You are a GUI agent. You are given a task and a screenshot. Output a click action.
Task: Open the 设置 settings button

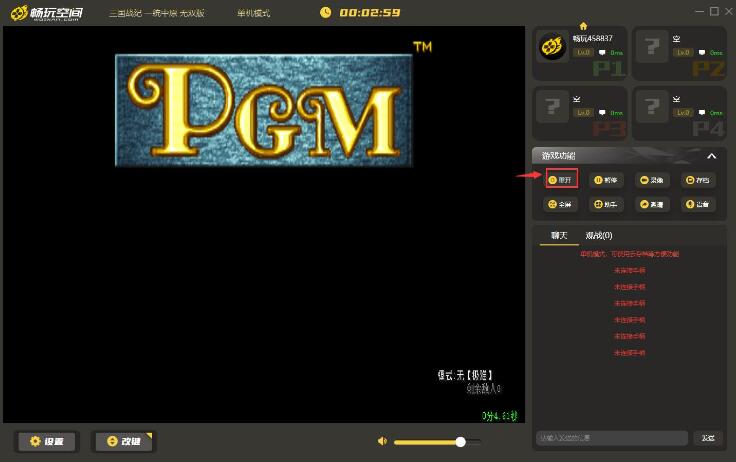click(x=46, y=441)
